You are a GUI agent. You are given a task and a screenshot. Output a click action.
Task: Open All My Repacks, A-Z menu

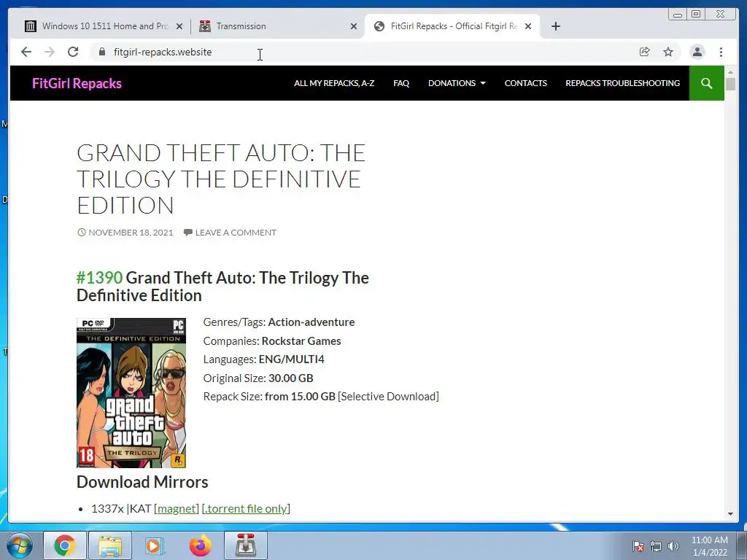coord(334,83)
